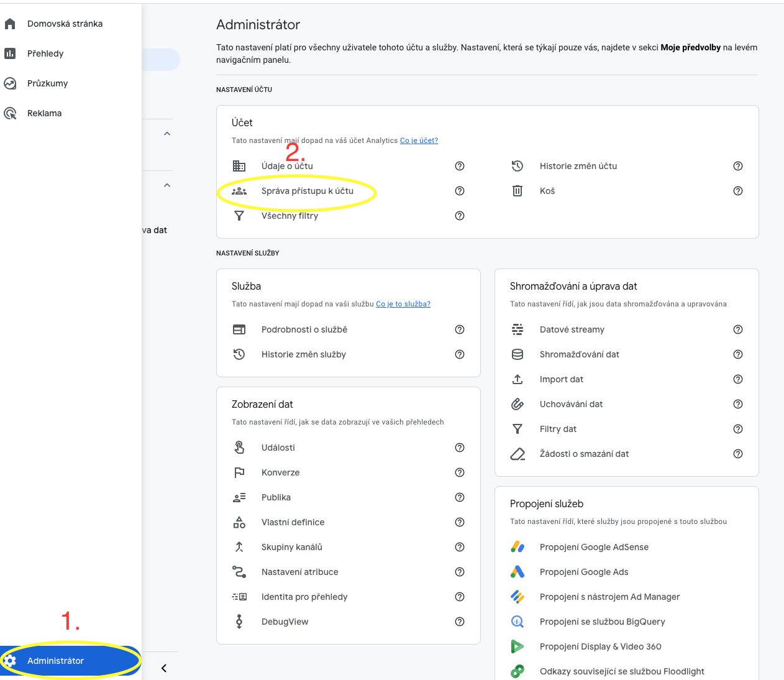Click the BigQuery logo icon
The height and width of the screenshot is (680, 784).
coord(517,622)
